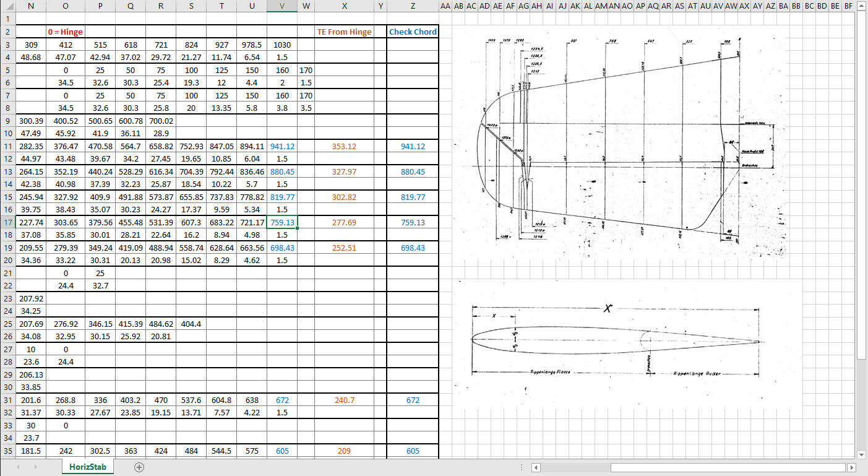Click horizontal scrollbar left arrow
The image size is (868, 476).
click(x=536, y=467)
